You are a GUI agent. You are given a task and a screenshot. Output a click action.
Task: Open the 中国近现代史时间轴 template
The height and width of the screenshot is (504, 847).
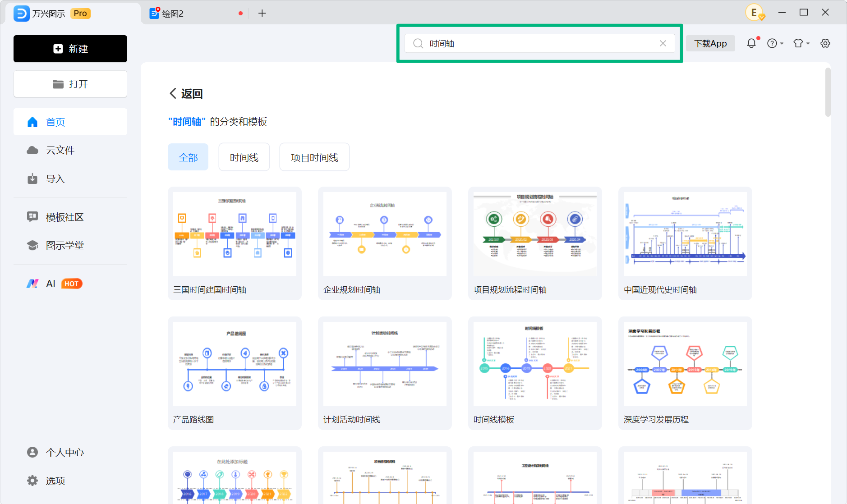tap(685, 243)
